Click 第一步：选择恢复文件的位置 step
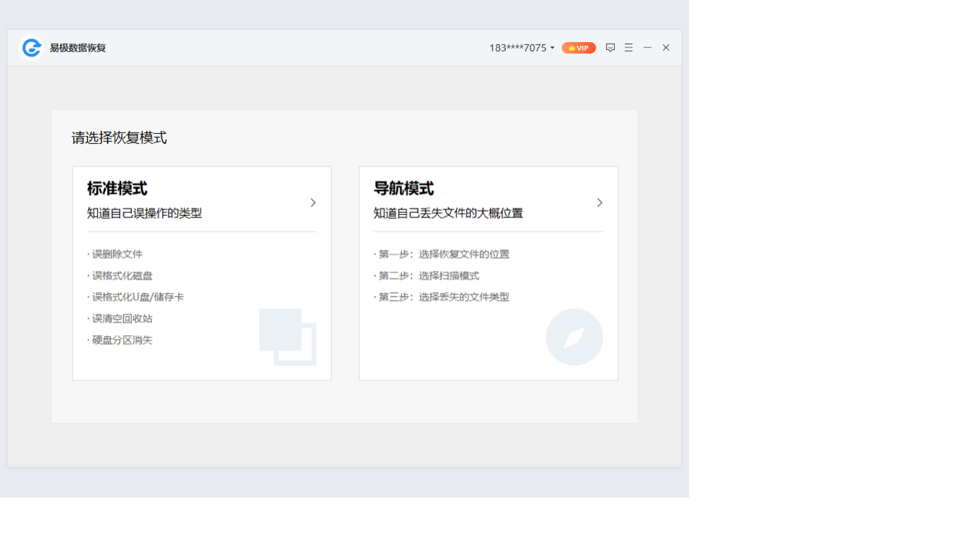 (x=443, y=254)
